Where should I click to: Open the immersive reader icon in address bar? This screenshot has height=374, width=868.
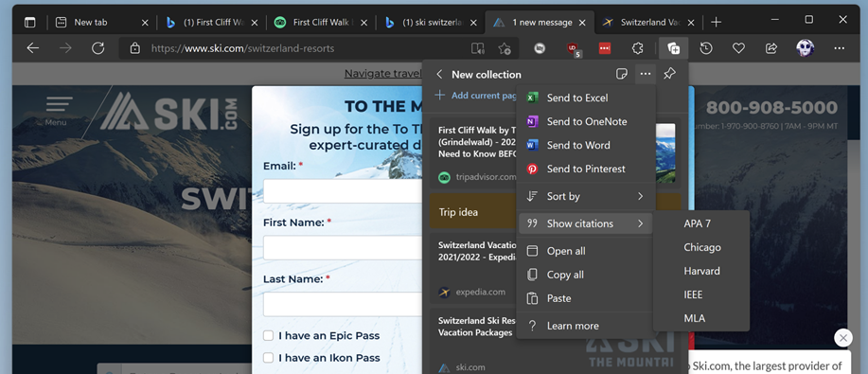[477, 48]
